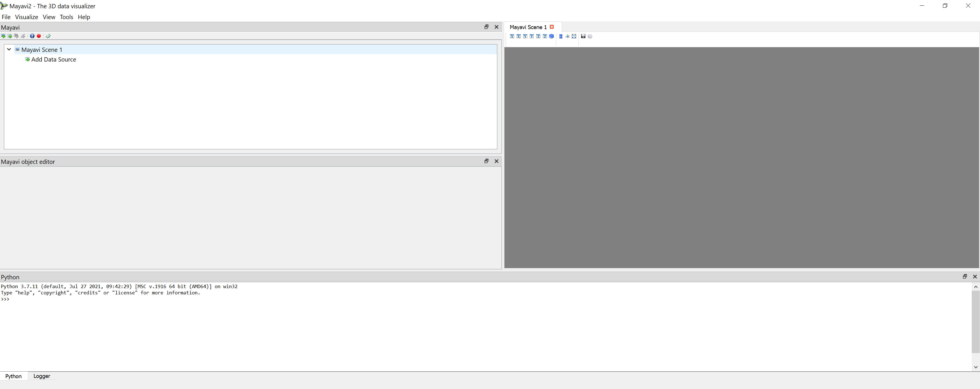Image resolution: width=980 pixels, height=389 pixels.
Task: Click the first Y axis view icon
Action: click(525, 36)
